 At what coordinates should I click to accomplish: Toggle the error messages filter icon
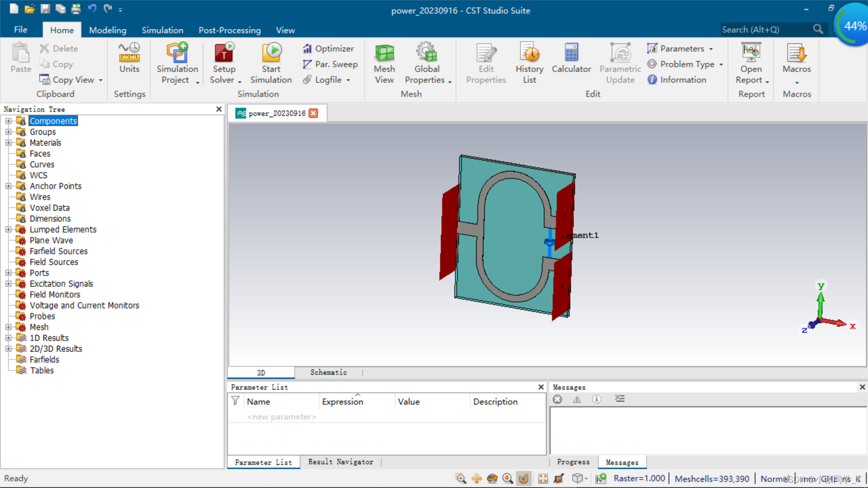click(x=557, y=399)
